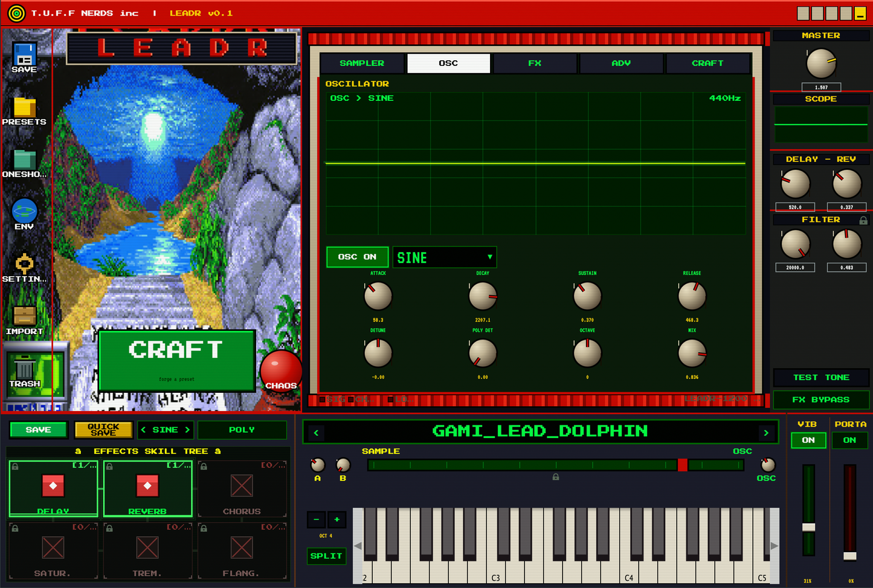Click the DECAY knob

(x=483, y=296)
